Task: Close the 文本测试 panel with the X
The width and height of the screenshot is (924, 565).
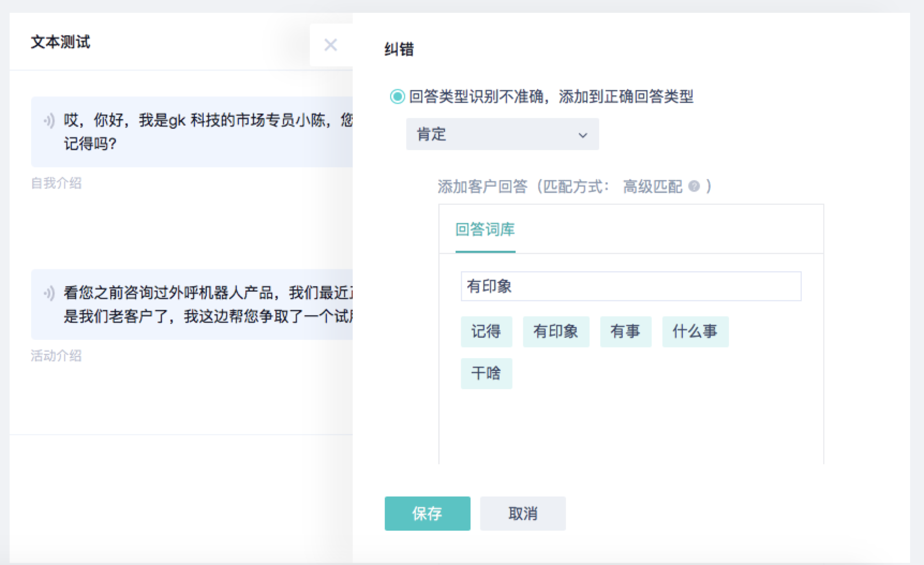Action: click(x=330, y=45)
